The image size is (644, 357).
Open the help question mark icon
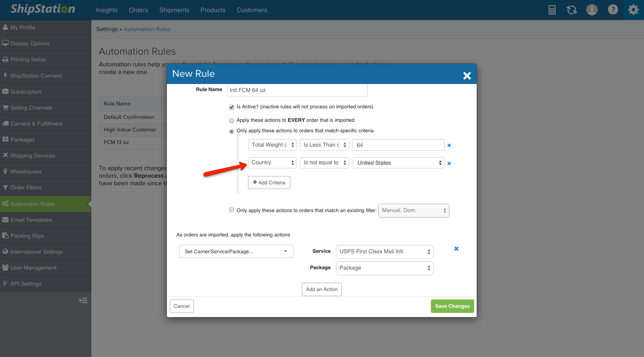[613, 10]
